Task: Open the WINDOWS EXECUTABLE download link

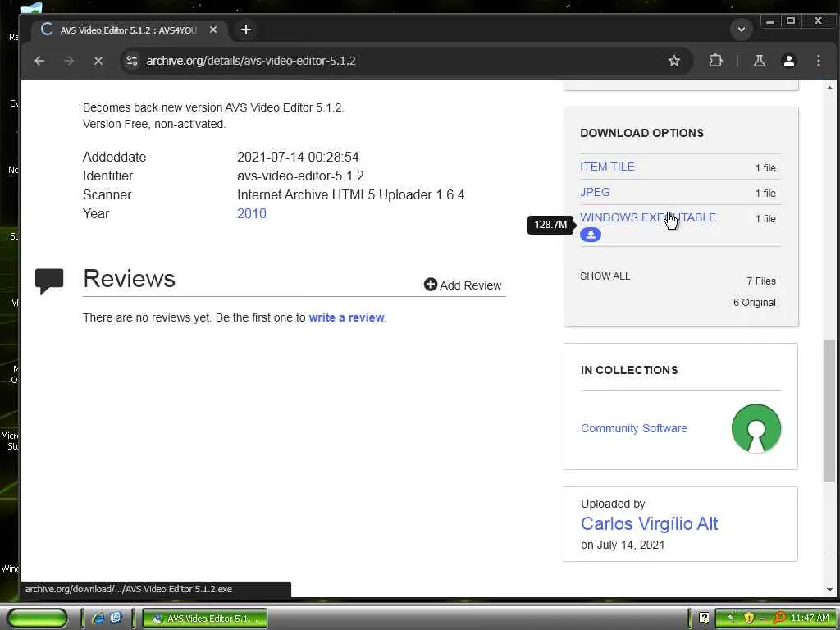Action: (x=648, y=217)
